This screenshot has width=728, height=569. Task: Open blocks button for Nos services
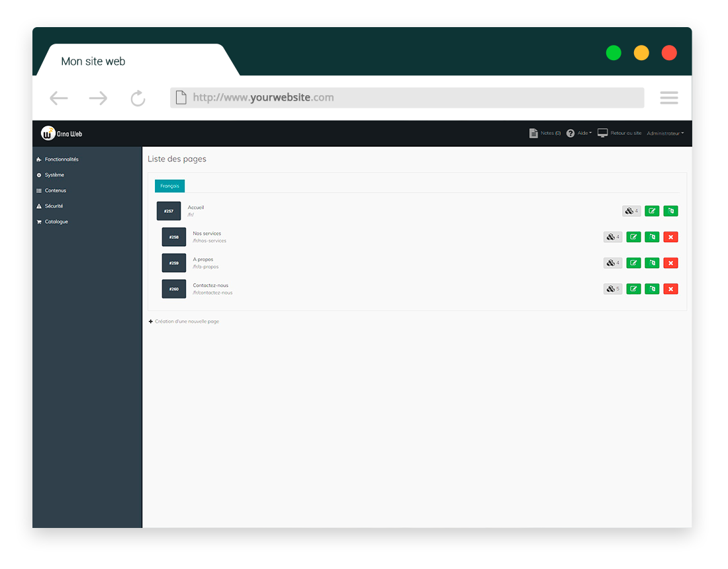click(613, 237)
